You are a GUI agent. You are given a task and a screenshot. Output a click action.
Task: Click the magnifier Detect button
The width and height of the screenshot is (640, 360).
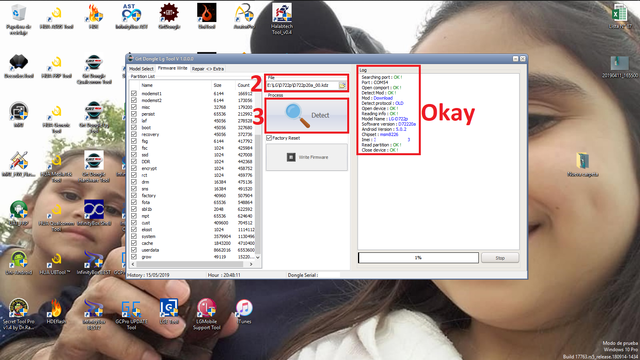[x=307, y=116]
